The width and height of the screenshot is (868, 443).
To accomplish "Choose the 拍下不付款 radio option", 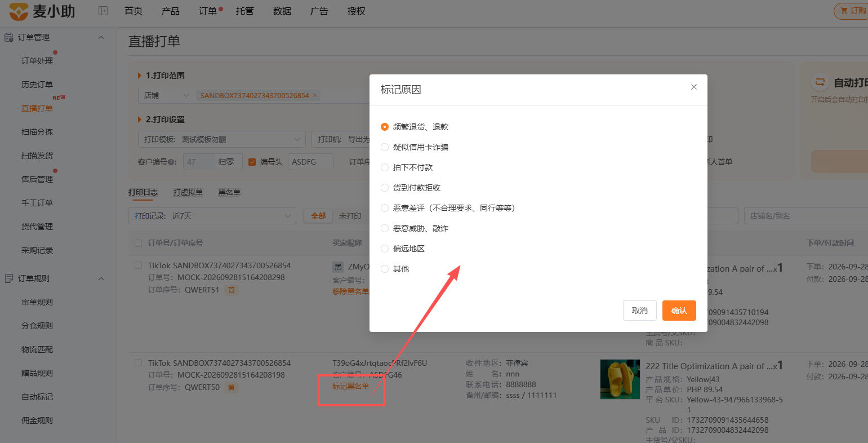I will 385,167.
